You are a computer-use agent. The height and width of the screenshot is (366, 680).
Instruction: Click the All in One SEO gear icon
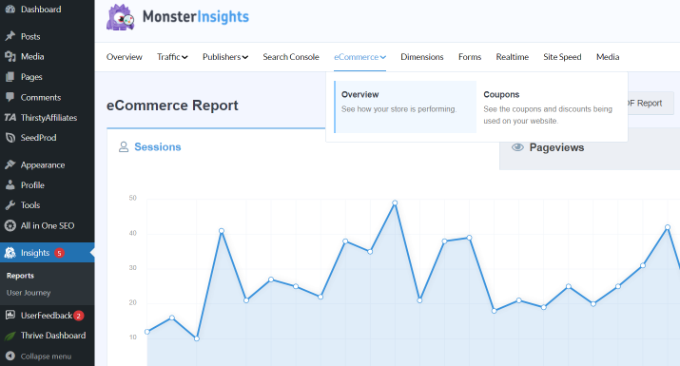point(10,225)
